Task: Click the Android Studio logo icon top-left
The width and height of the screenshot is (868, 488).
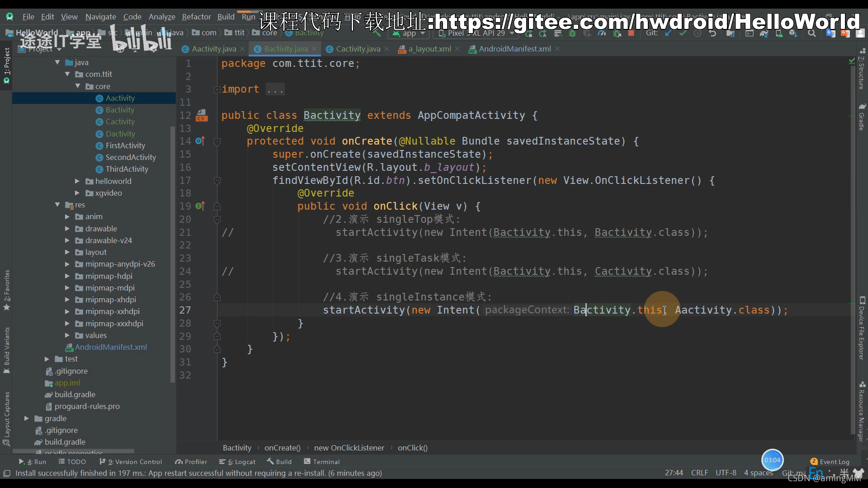Action: pyautogui.click(x=9, y=17)
